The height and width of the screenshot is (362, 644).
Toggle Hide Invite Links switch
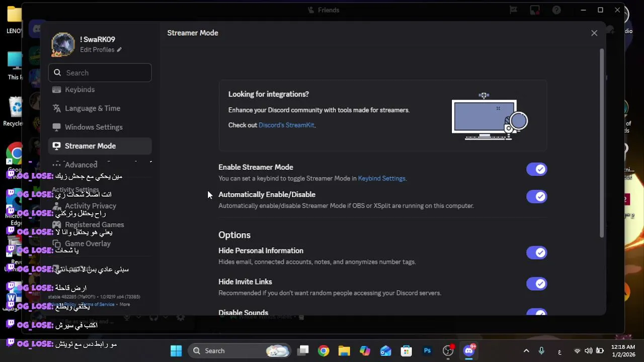pyautogui.click(x=536, y=284)
